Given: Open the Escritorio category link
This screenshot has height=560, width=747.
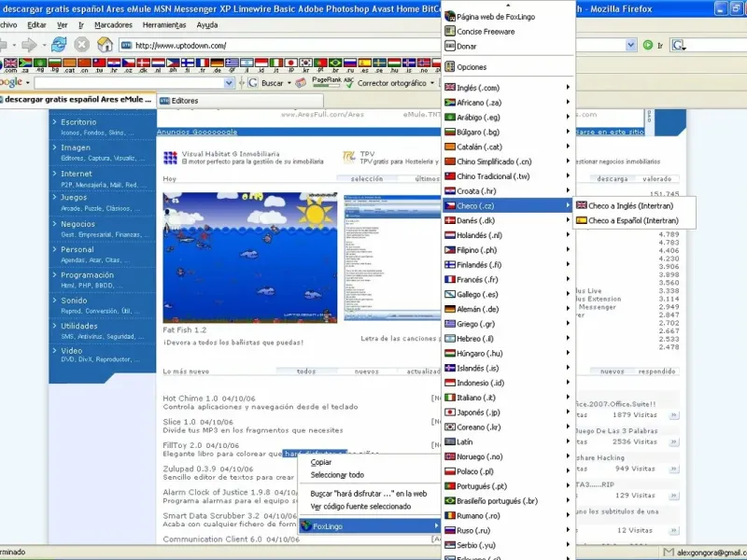Looking at the screenshot, I should pos(78,122).
